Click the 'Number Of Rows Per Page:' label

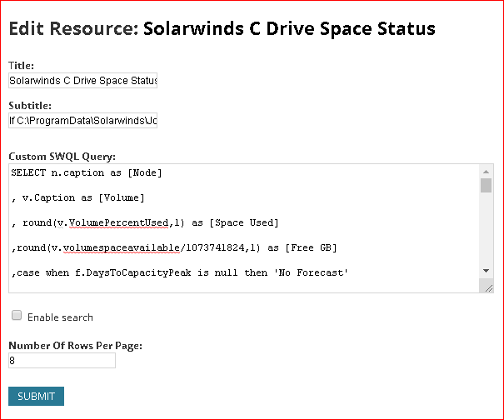75,345
